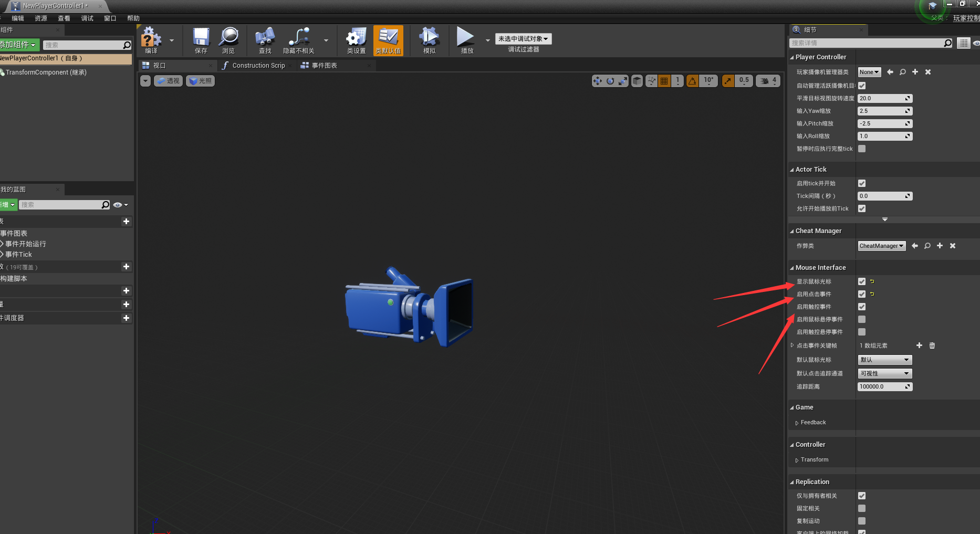Open the default click trace channel (可视性) dropdown
Screen dimensions: 980x534
point(884,374)
